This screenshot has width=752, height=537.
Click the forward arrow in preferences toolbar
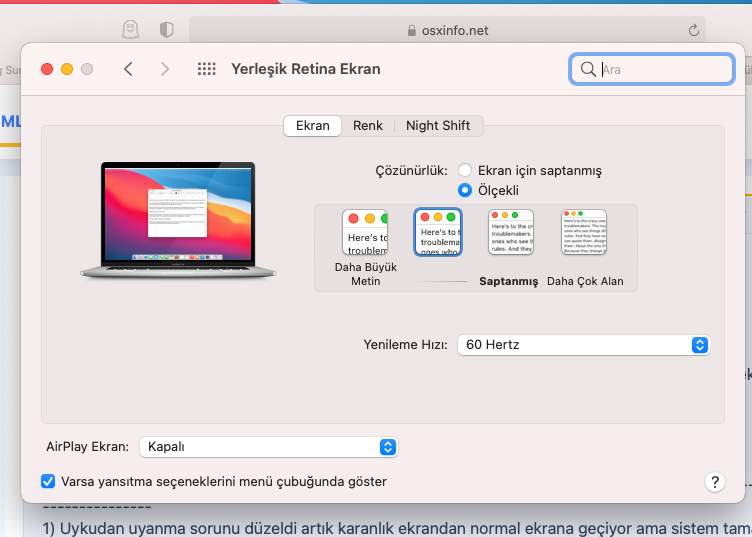click(x=165, y=69)
